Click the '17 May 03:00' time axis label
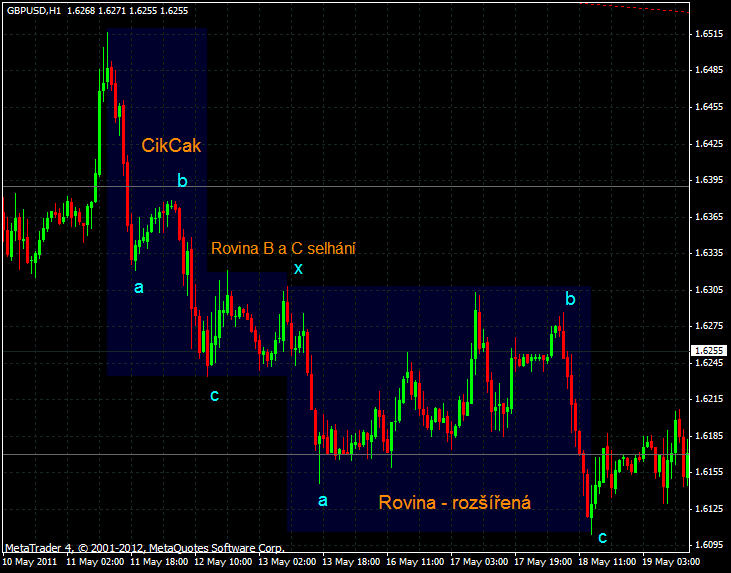 point(480,561)
